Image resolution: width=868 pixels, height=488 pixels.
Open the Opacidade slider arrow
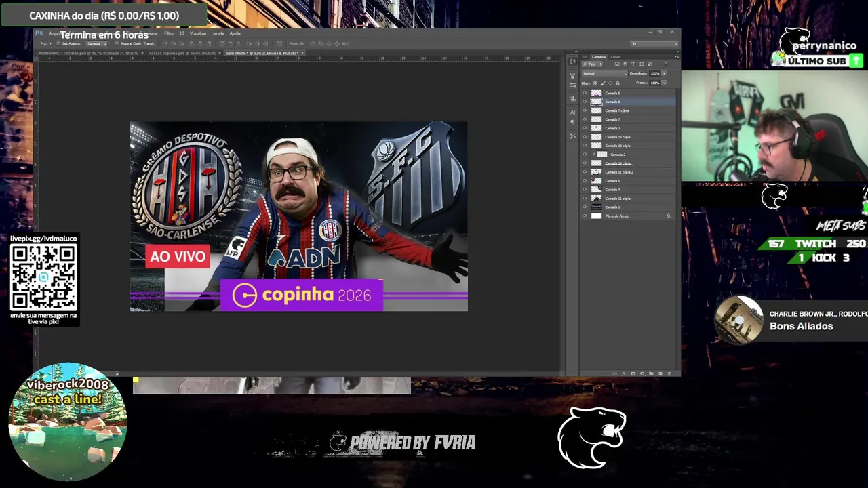tap(664, 73)
